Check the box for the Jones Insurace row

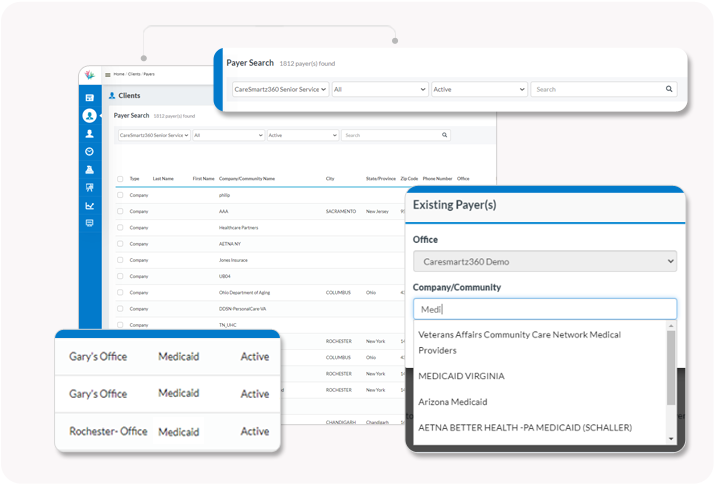coord(120,260)
